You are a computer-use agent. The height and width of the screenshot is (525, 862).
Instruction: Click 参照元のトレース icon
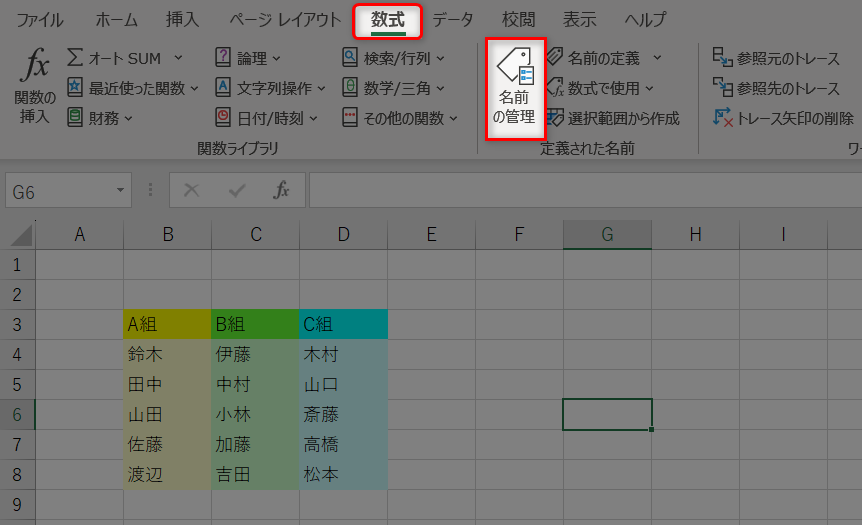click(x=722, y=58)
